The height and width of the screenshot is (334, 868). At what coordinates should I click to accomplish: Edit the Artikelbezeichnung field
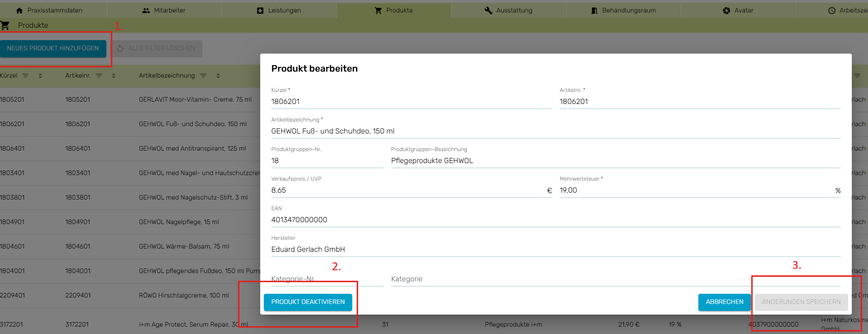tap(556, 131)
